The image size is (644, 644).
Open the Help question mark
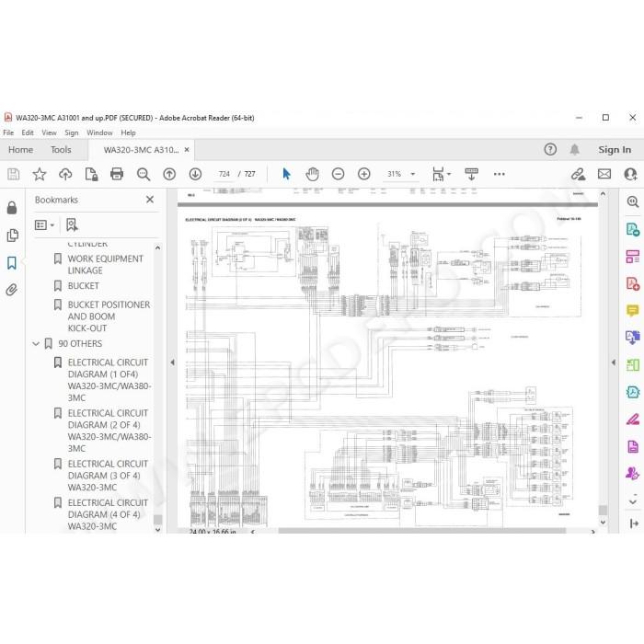[x=550, y=149]
